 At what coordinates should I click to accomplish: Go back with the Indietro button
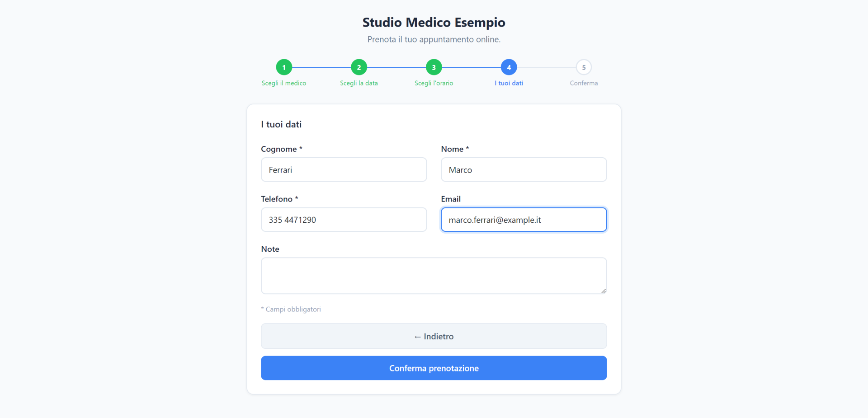(434, 336)
